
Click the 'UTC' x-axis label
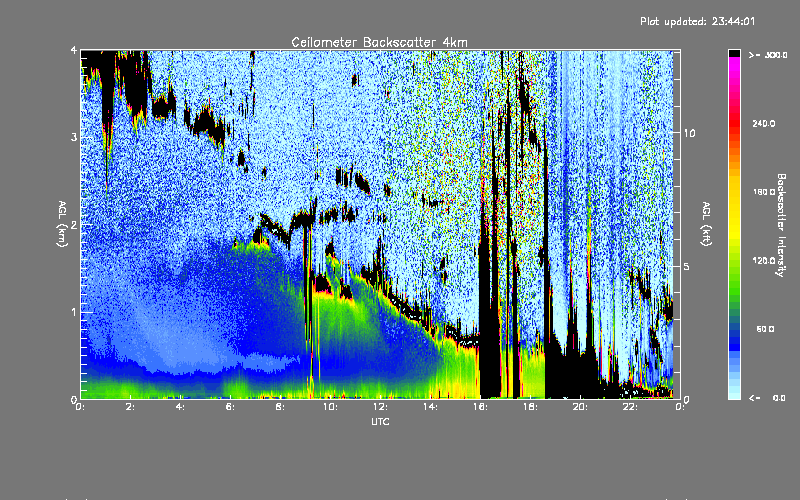click(380, 421)
